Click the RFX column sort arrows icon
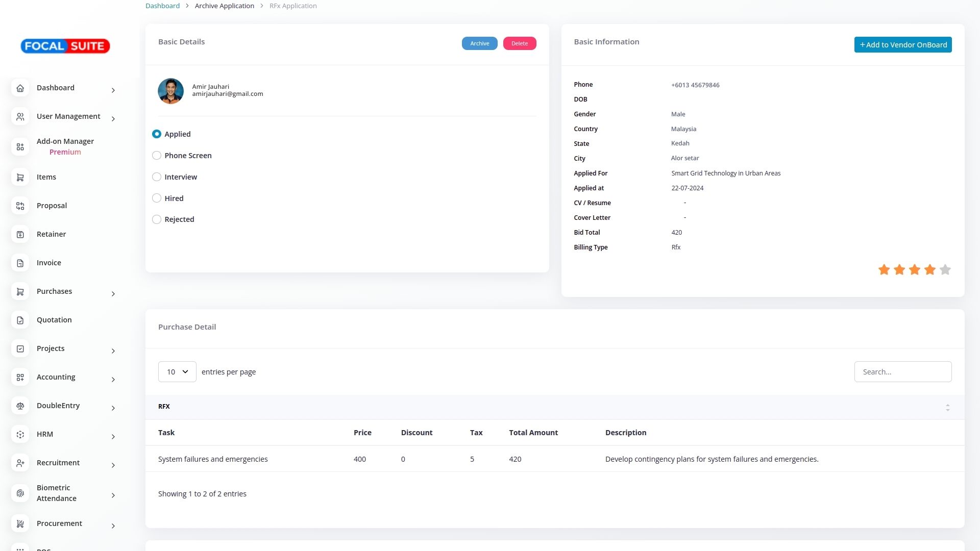Viewport: 980px width, 551px height. pyautogui.click(x=947, y=408)
